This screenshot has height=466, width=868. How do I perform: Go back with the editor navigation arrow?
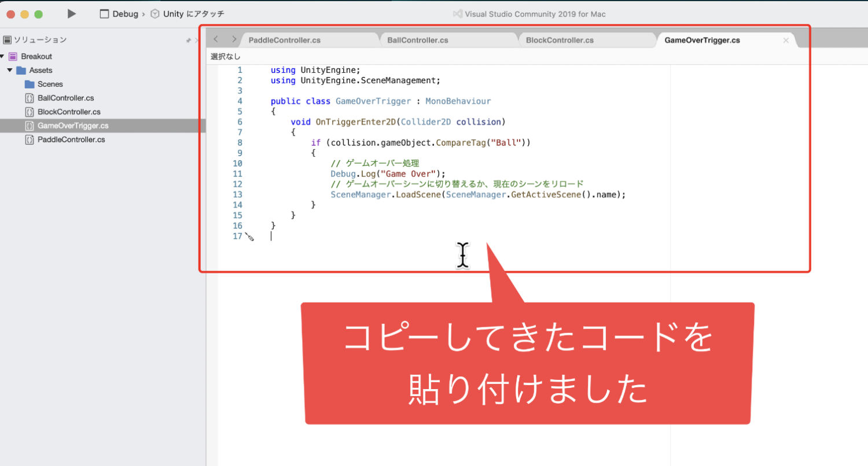(216, 39)
